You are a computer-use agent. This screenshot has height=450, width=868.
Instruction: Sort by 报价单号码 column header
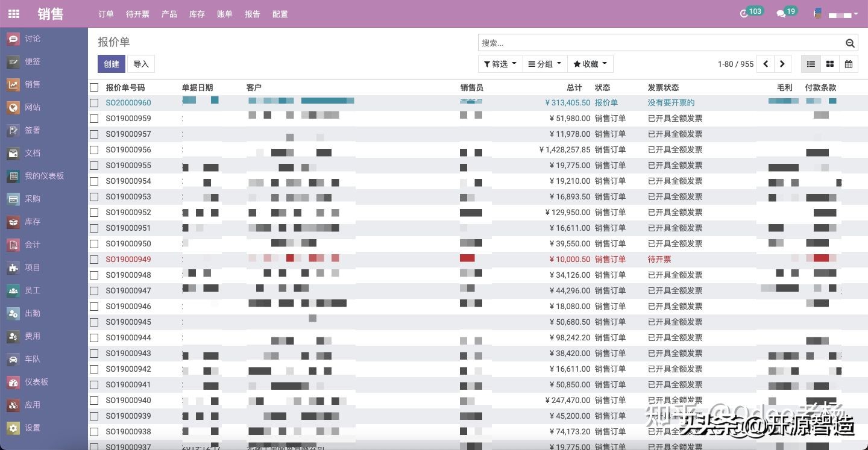(x=125, y=87)
